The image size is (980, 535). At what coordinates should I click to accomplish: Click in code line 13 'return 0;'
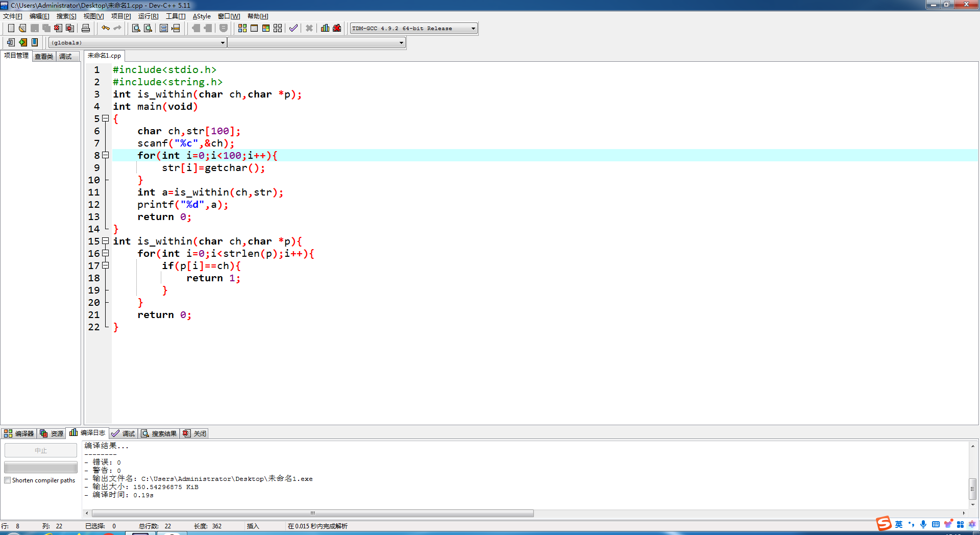point(164,217)
